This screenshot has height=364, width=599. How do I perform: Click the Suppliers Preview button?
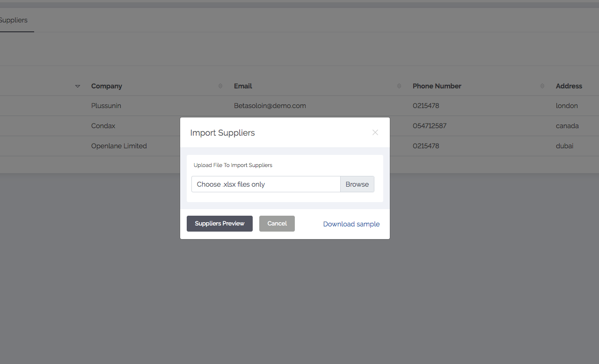coord(219,224)
